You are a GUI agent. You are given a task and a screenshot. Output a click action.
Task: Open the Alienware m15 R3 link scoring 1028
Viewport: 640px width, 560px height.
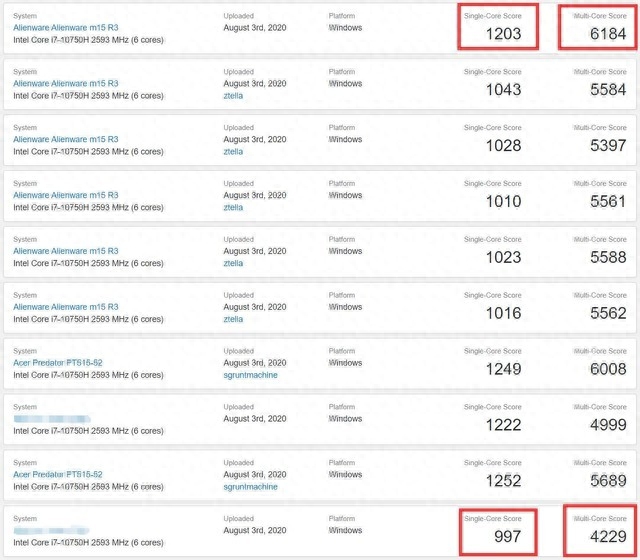[65, 140]
